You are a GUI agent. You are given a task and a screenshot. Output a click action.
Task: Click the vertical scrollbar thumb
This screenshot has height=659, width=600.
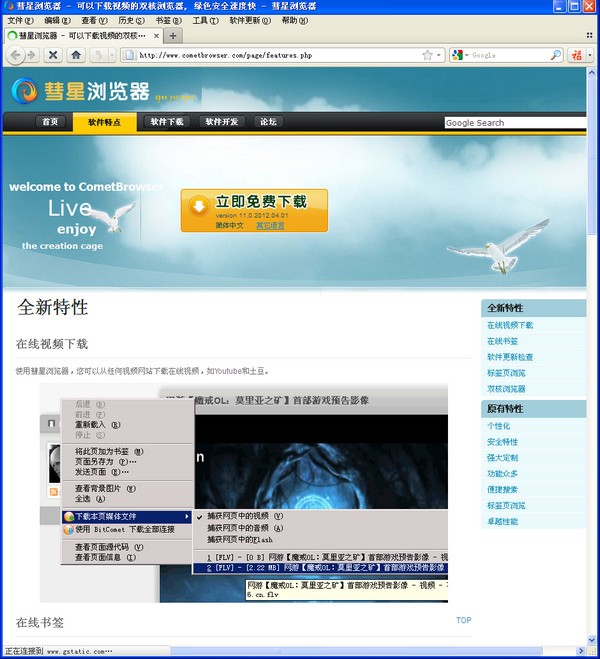pyautogui.click(x=592, y=156)
